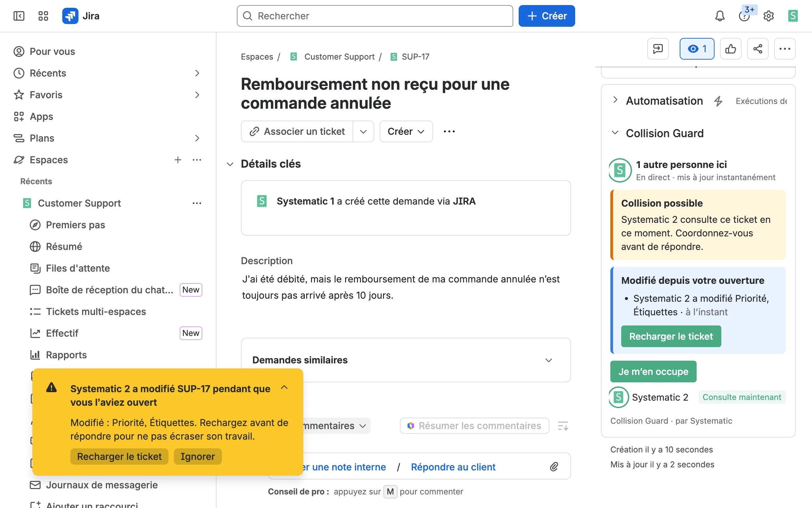Collapse the yellow warning notification
The width and height of the screenshot is (812, 508).
point(285,387)
